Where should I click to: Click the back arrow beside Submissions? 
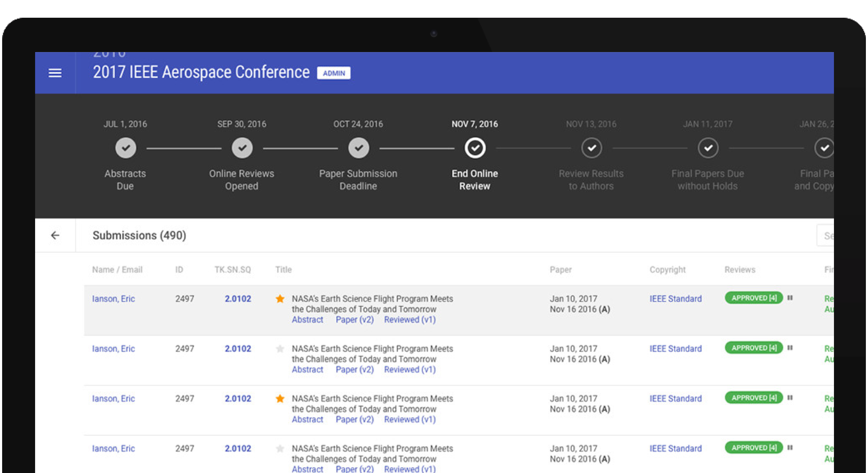pos(55,235)
